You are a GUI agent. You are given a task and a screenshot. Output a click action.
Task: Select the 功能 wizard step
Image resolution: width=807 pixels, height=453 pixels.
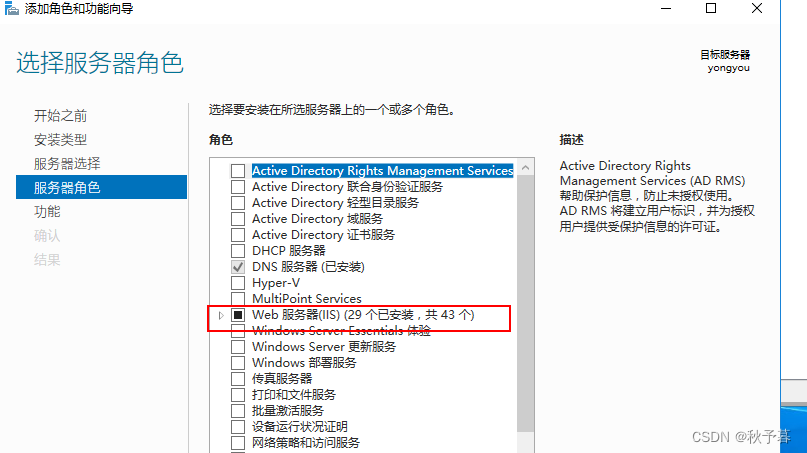point(47,211)
